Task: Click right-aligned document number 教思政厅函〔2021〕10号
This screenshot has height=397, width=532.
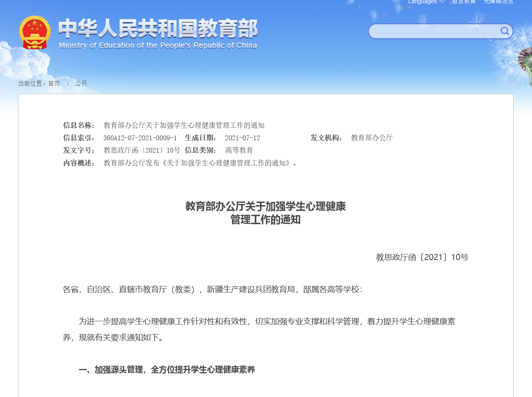Action: click(422, 257)
